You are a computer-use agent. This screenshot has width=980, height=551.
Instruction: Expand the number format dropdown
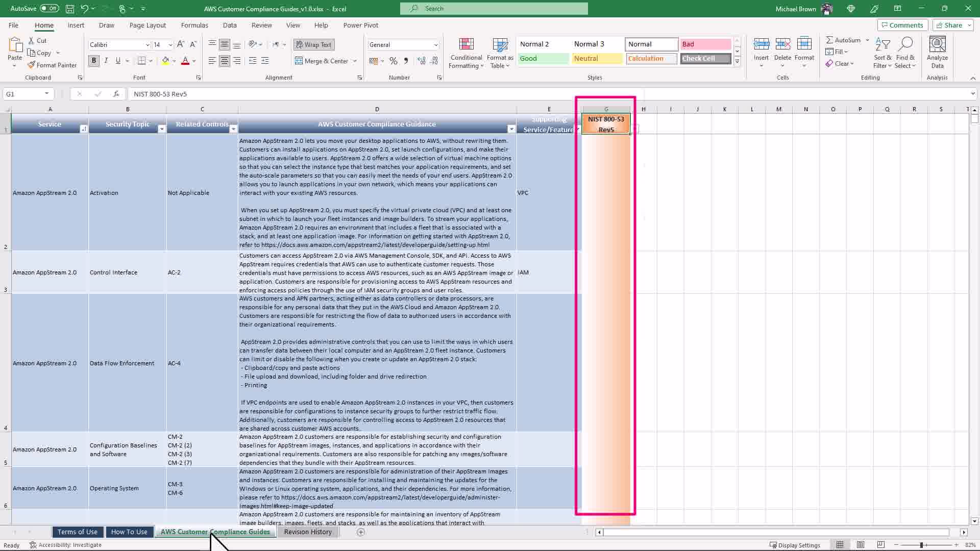coord(435,45)
